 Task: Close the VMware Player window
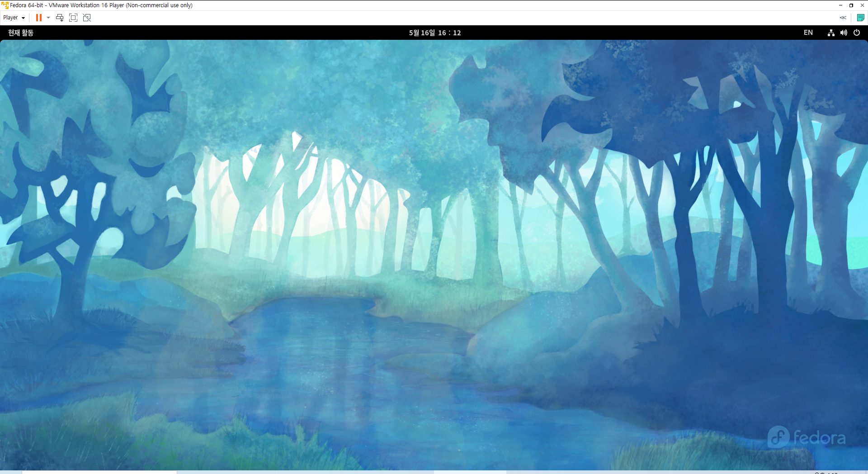tap(862, 5)
